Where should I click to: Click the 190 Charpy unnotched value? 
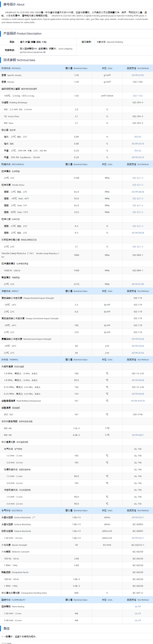point(76,325)
